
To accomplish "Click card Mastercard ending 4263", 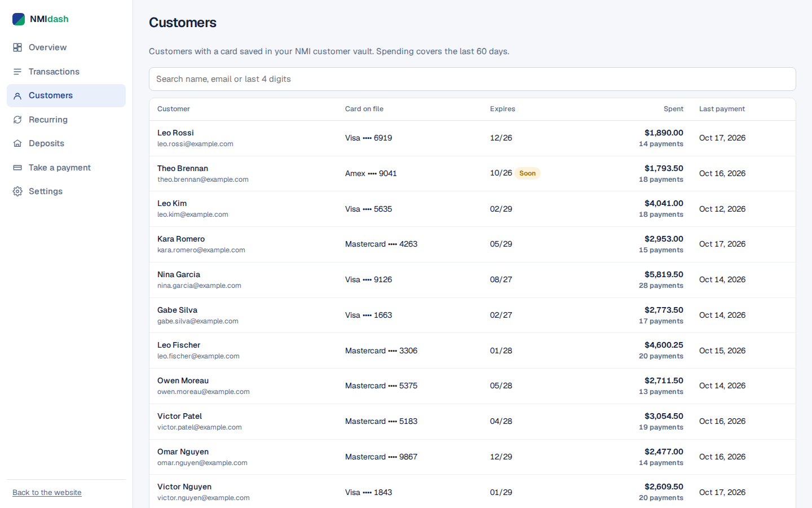I will click(381, 244).
